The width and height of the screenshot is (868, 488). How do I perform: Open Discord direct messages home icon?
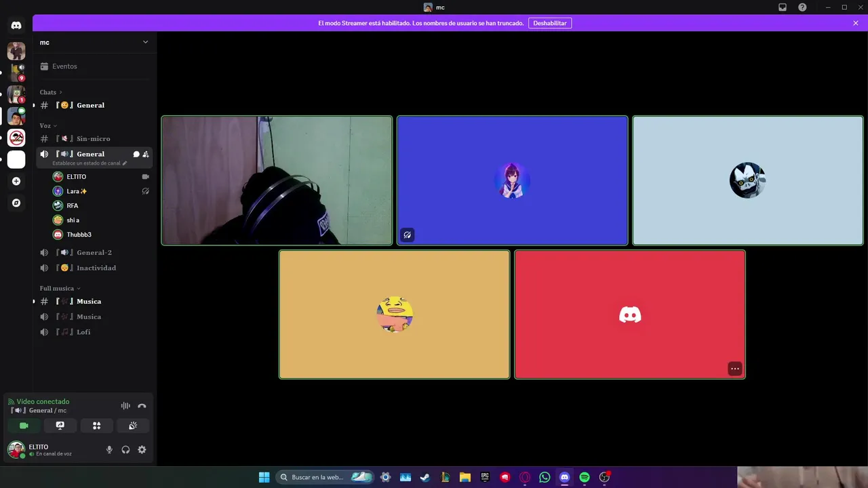[x=16, y=25]
